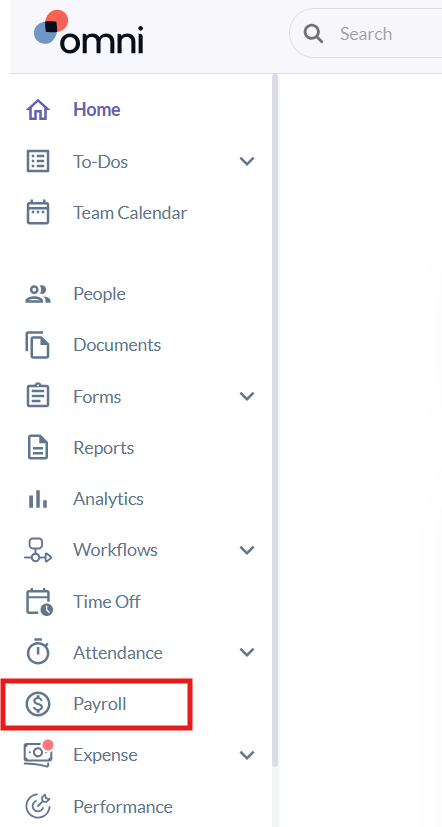This screenshot has height=827, width=442.
Task: Expand the Workflows chevron arrow
Action: [247, 550]
